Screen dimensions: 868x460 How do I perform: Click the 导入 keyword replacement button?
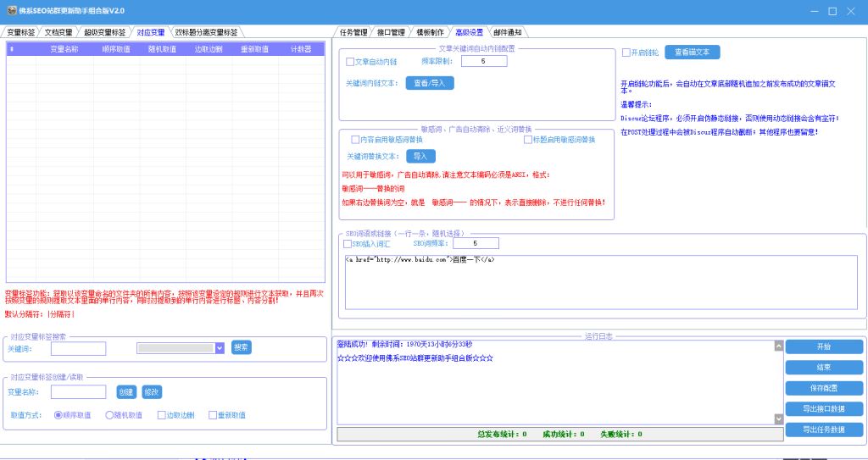tap(420, 156)
